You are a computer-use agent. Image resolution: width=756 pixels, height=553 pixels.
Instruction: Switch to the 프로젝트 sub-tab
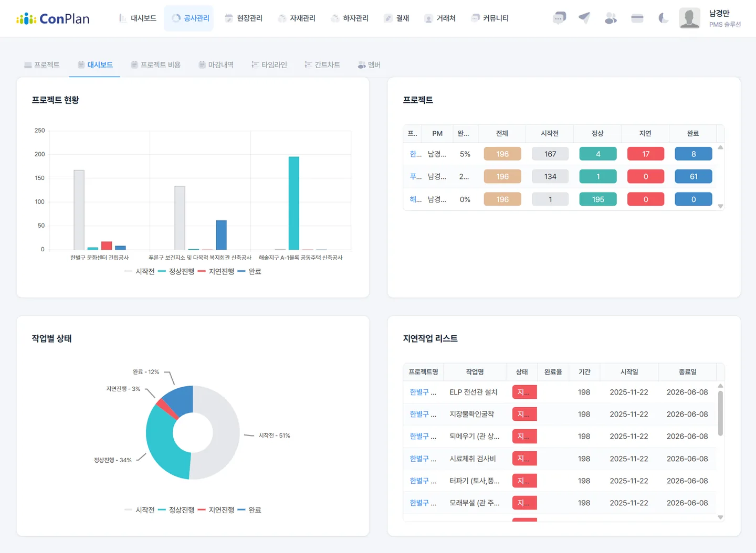pos(42,65)
